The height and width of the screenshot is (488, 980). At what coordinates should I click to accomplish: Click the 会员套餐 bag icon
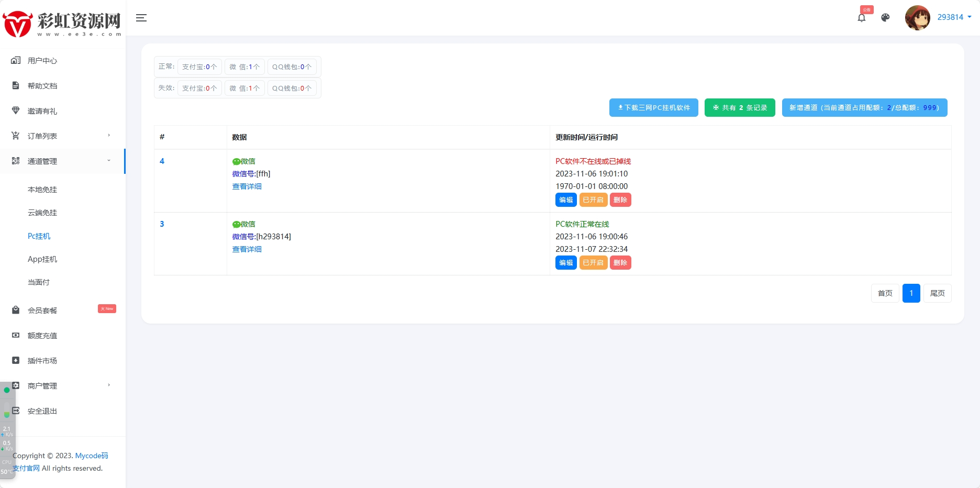click(16, 310)
